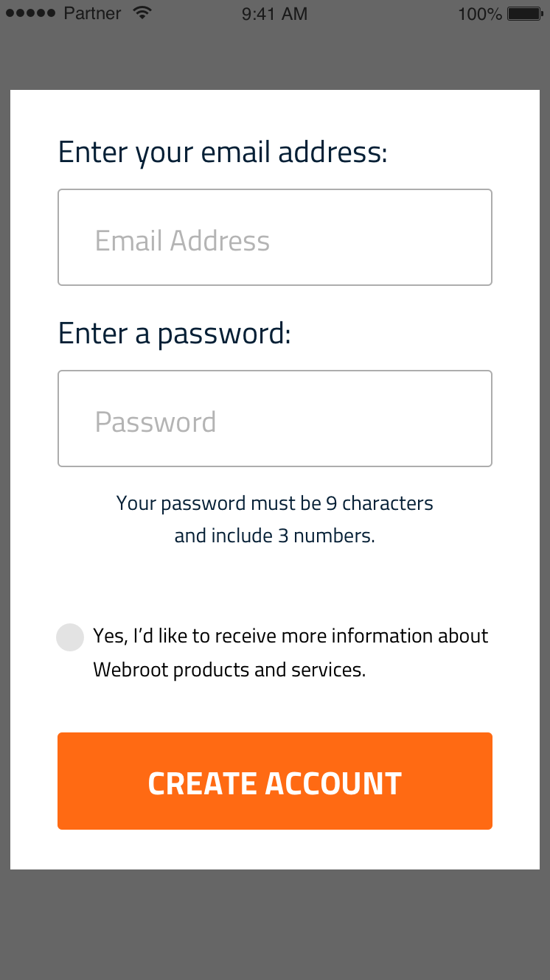
Task: Tap white margin below Create Account button
Action: [274, 850]
